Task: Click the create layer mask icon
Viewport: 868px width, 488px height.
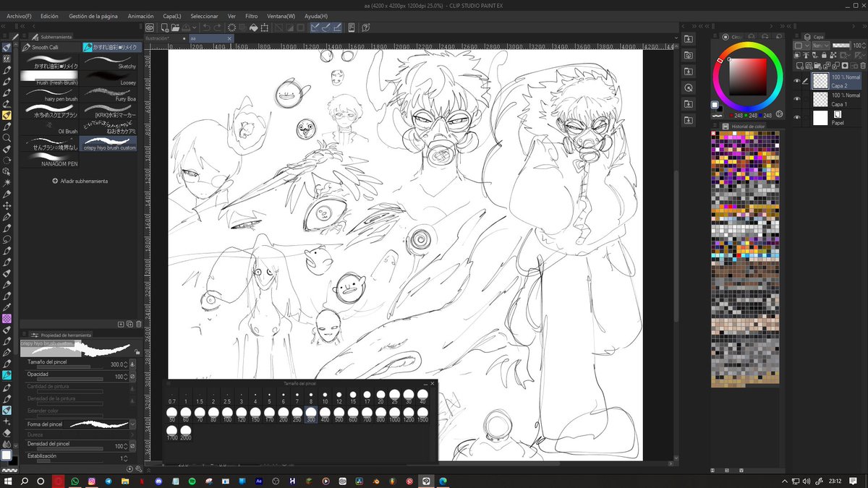Action: (x=845, y=66)
